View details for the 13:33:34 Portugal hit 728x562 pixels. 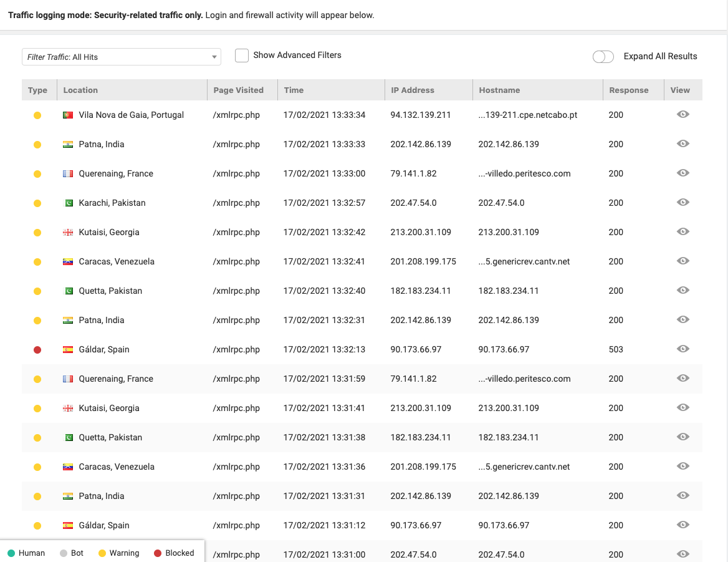[x=682, y=114]
